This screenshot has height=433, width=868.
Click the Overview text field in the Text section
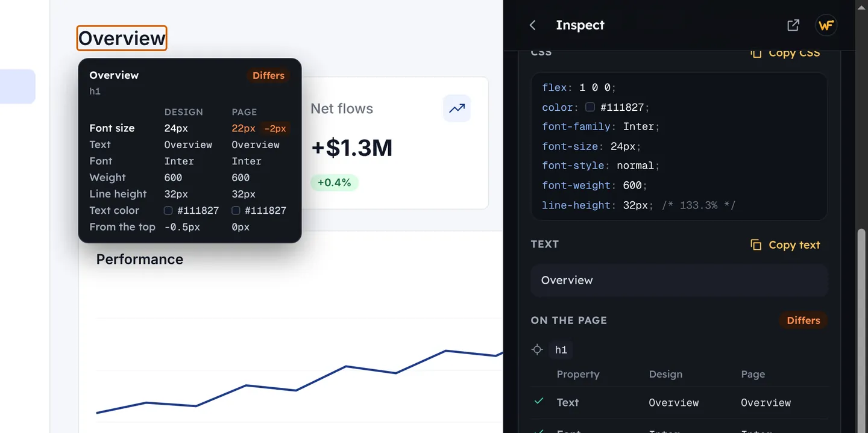[679, 280]
